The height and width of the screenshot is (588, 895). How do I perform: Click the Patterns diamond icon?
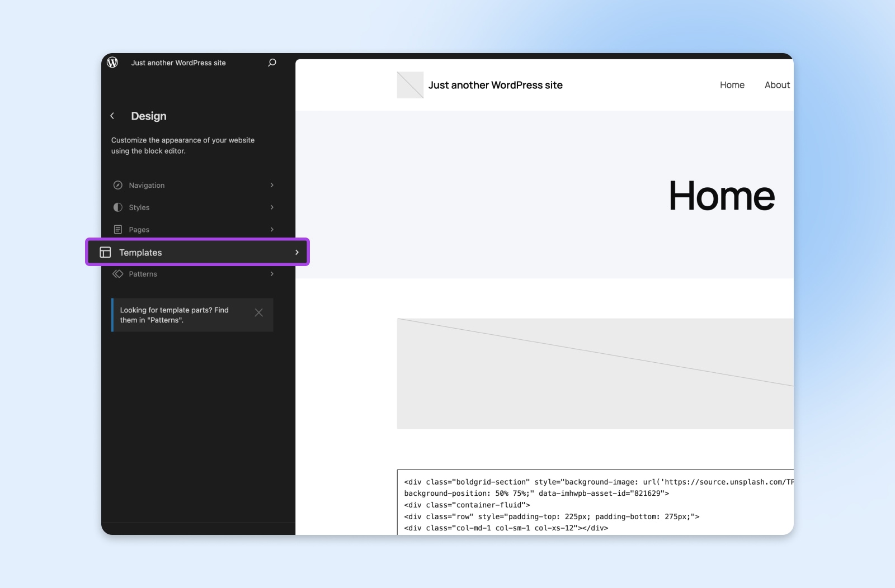pyautogui.click(x=117, y=274)
